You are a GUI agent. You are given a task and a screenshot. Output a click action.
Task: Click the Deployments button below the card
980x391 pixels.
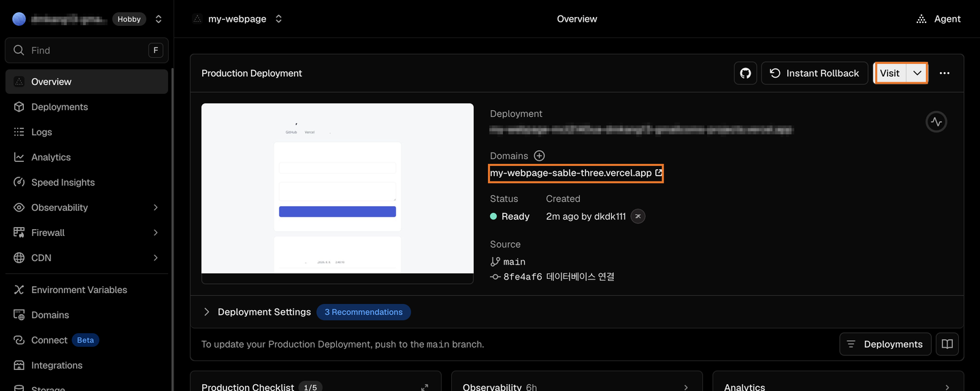(x=885, y=344)
